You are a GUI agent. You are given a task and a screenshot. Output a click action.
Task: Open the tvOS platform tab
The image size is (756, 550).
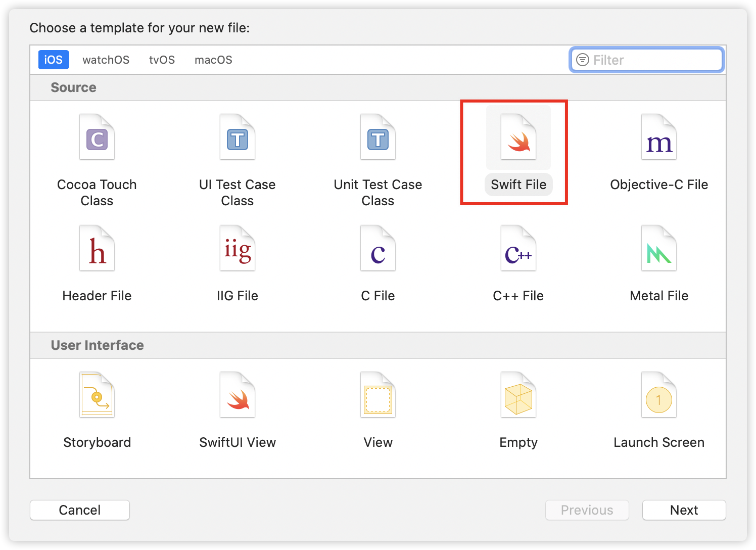[162, 60]
